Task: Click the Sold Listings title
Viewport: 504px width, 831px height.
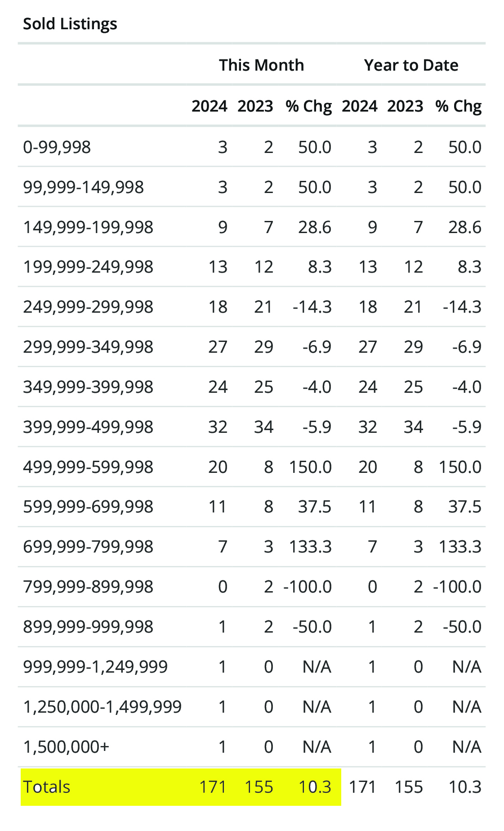Action: [x=70, y=24]
